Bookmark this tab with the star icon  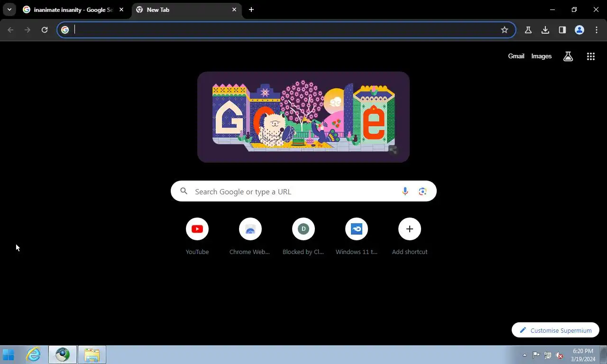pyautogui.click(x=505, y=30)
